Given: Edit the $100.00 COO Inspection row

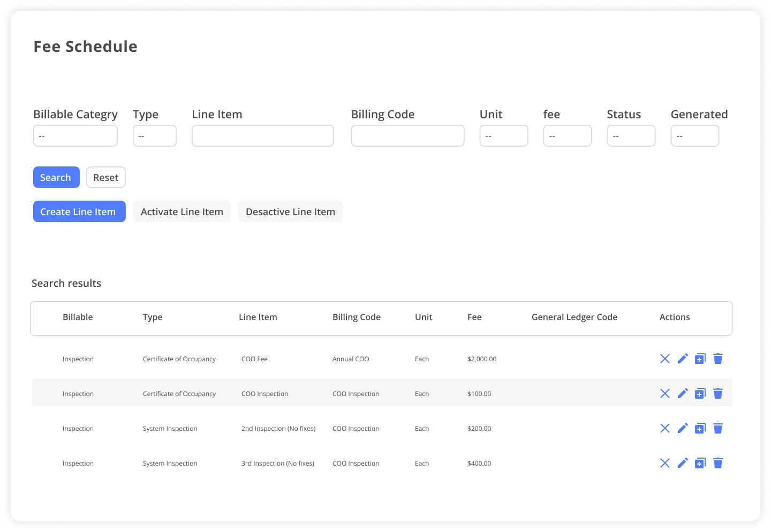Looking at the screenshot, I should click(x=683, y=393).
